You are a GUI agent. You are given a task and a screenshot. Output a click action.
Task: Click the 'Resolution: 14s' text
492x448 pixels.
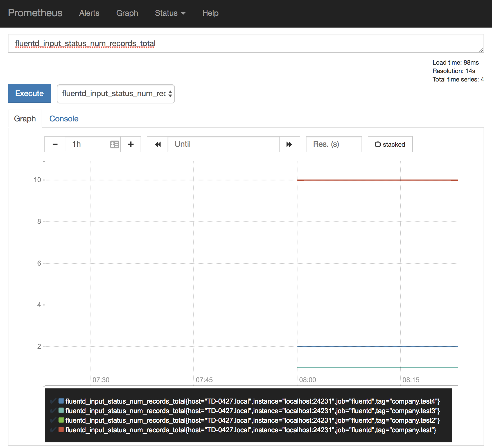pos(454,71)
